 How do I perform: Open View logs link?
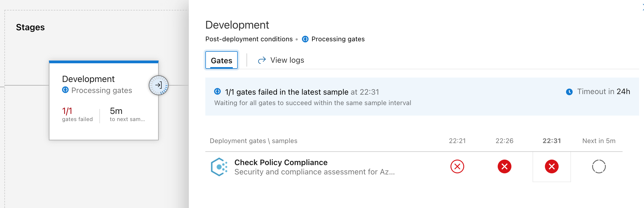coord(287,60)
